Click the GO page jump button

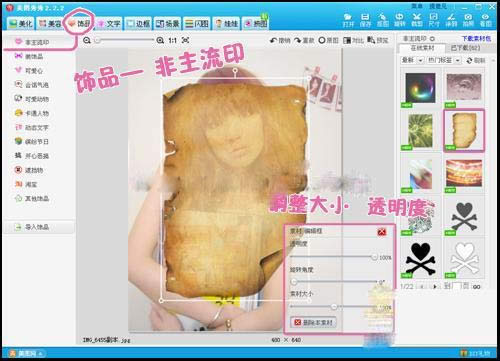point(477,286)
